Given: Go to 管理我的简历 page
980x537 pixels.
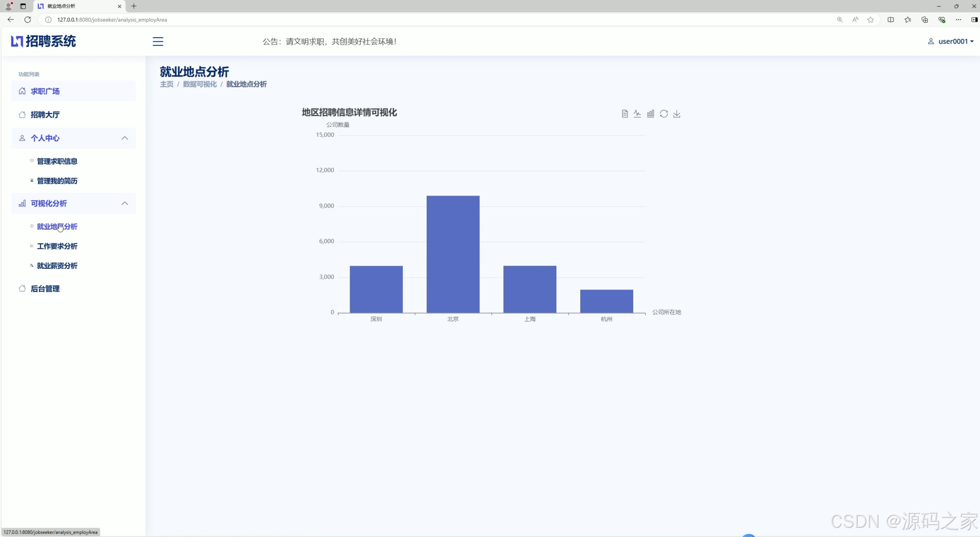Looking at the screenshot, I should click(57, 181).
